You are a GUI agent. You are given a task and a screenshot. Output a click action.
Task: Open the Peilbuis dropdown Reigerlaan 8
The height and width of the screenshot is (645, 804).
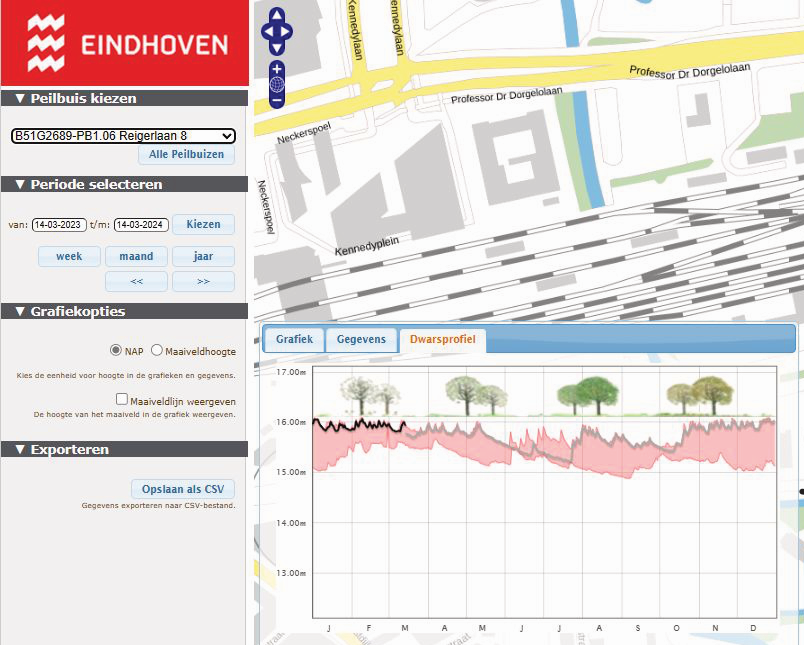[123, 136]
